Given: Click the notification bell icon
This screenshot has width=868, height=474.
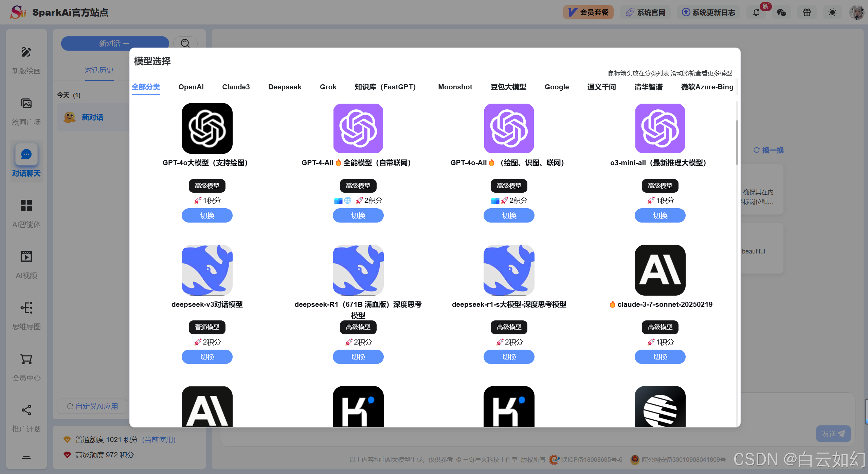Looking at the screenshot, I should click(756, 13).
